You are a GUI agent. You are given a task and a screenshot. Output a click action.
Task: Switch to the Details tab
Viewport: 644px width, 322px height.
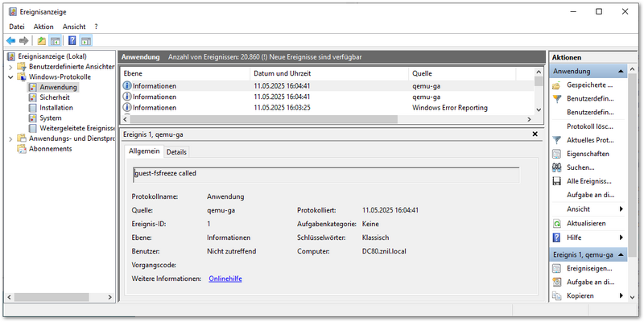click(176, 151)
